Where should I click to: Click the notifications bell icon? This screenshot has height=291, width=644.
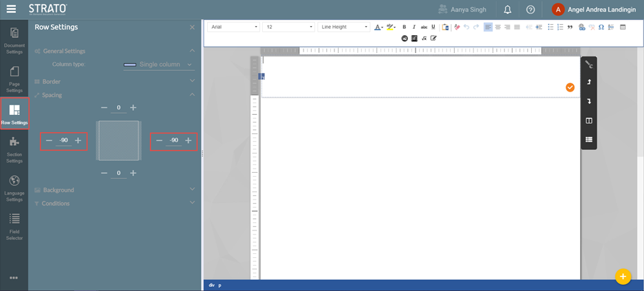point(507,10)
